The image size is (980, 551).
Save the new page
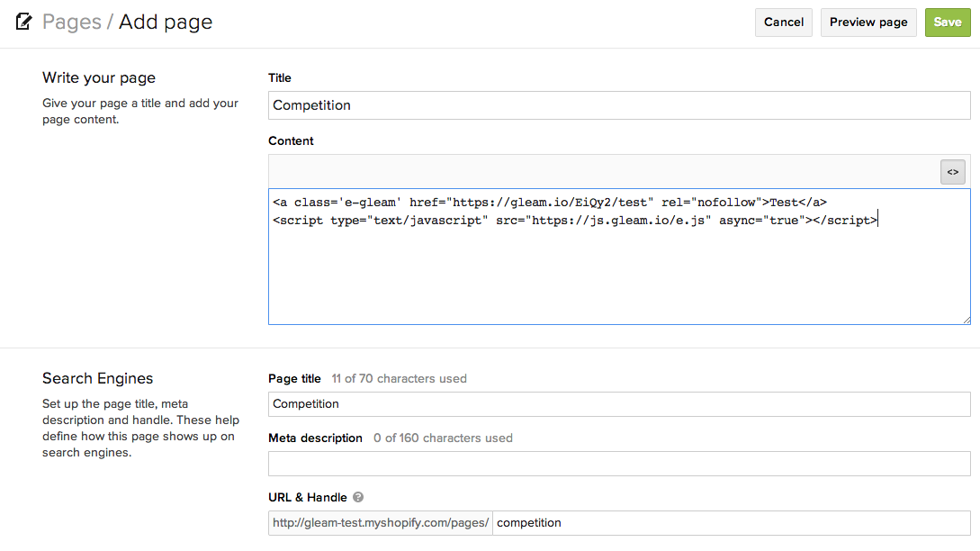(948, 23)
